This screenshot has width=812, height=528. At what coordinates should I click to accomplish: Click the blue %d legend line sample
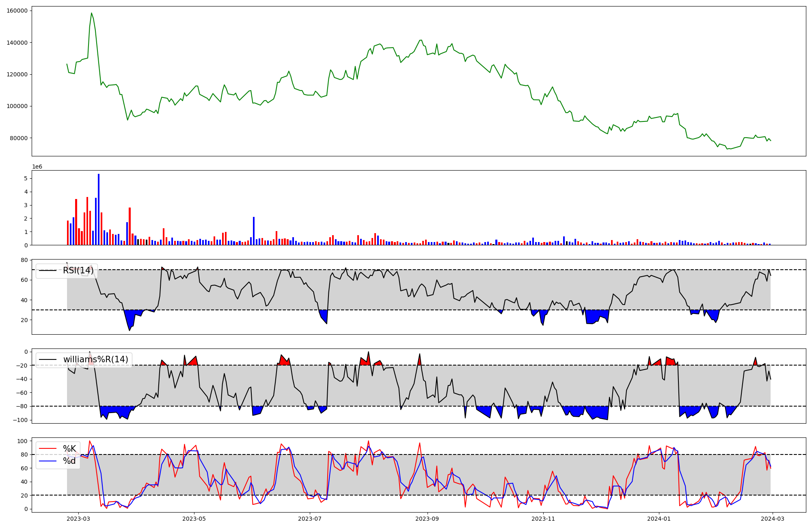point(48,461)
